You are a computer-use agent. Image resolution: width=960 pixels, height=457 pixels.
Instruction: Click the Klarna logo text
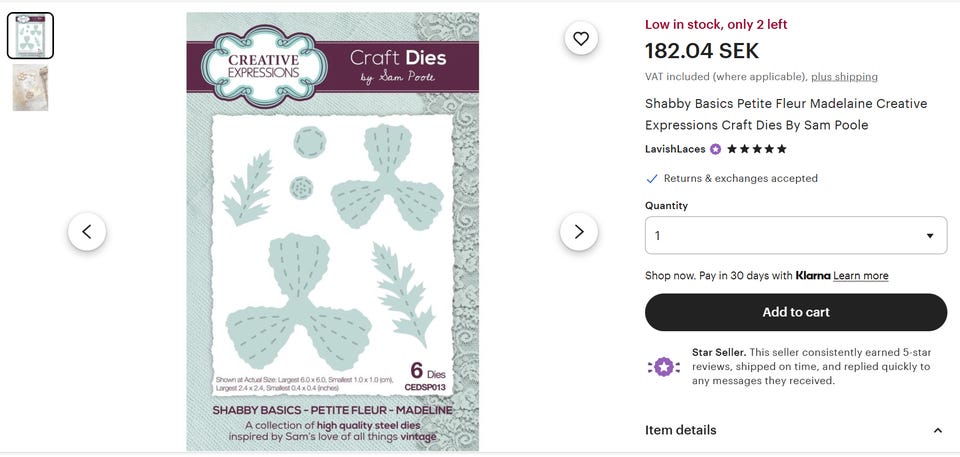pyautogui.click(x=812, y=276)
